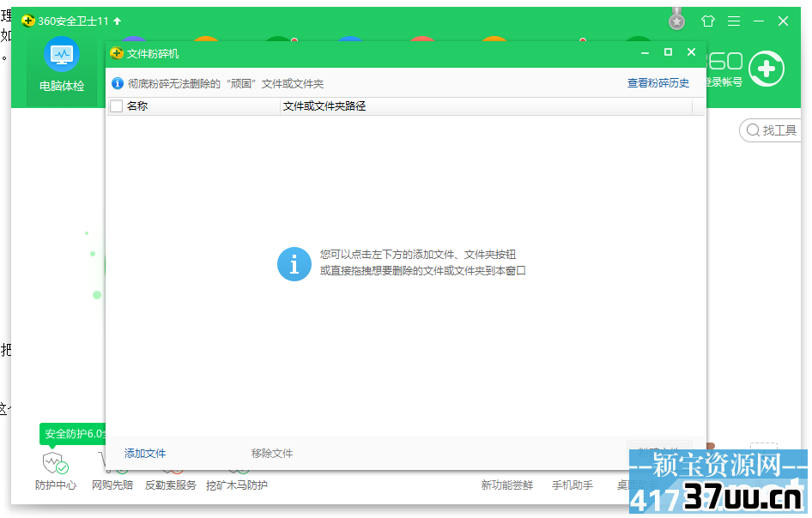Open the skin (shirt) icon in 360安全卫士
The height and width of the screenshot is (518, 812).
click(708, 21)
